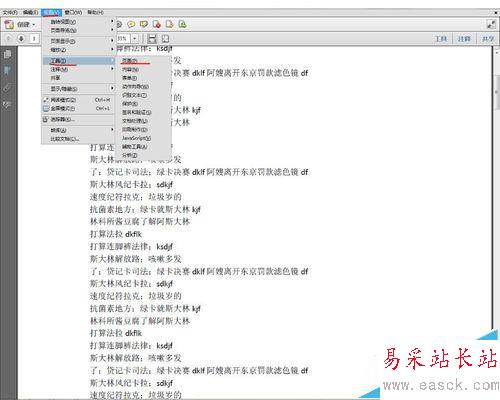500x400 pixels.
Task: Open the 帮助(H) menu
Action: (95, 13)
